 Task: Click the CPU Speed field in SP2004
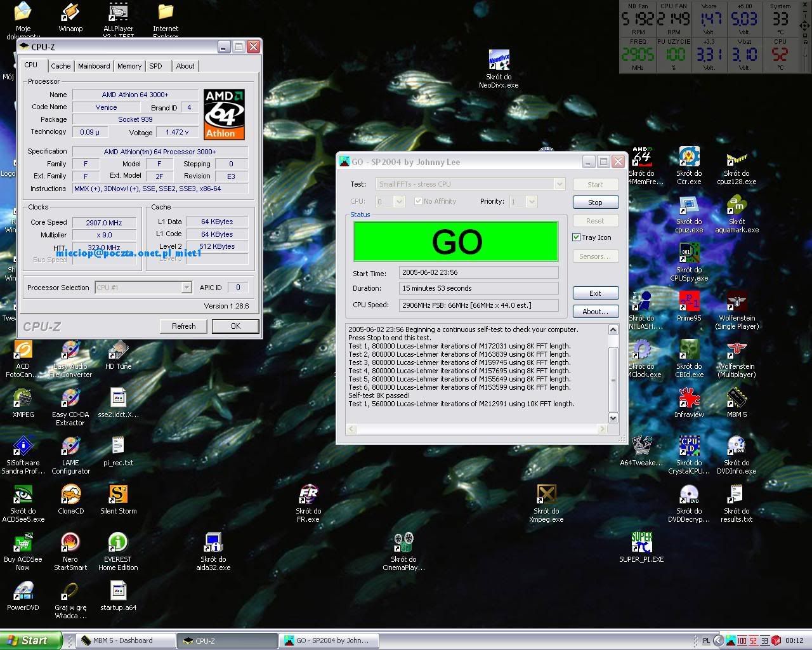[479, 305]
